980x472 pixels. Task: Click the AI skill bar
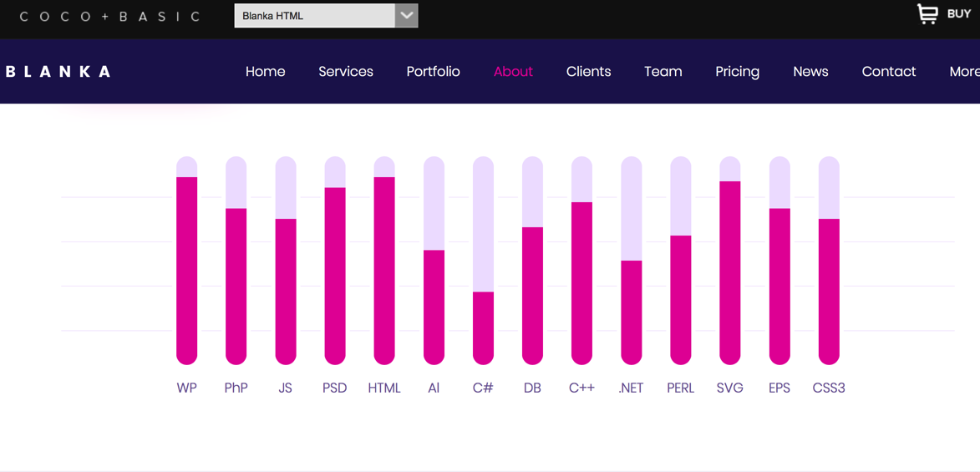pos(434,261)
